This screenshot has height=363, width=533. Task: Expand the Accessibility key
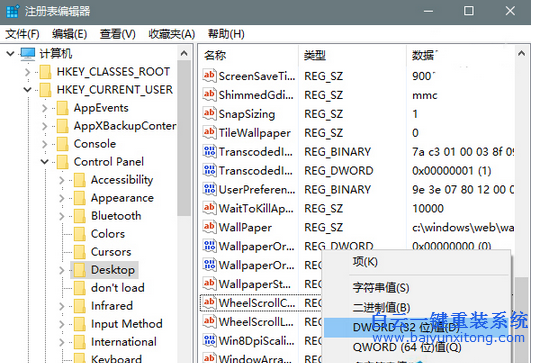[62, 180]
